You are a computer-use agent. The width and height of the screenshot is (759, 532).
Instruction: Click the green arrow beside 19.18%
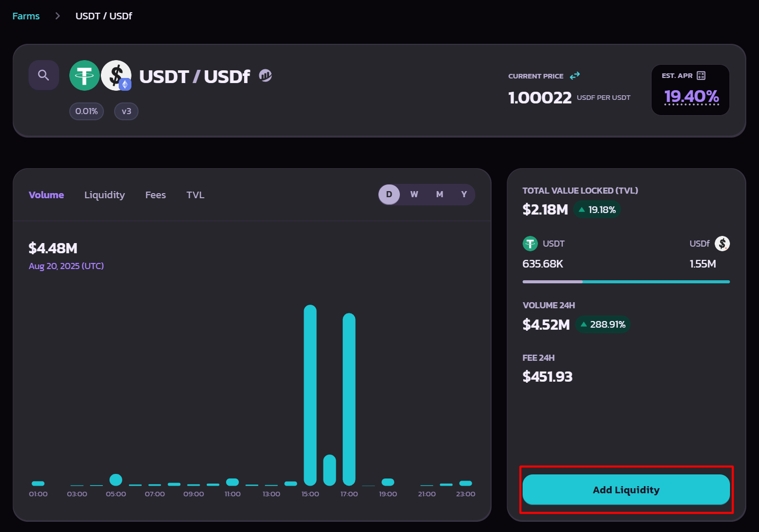582,209
